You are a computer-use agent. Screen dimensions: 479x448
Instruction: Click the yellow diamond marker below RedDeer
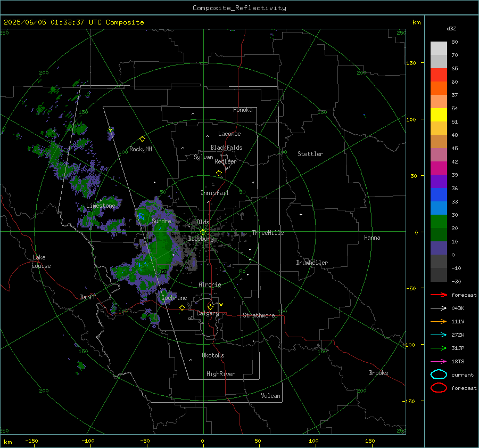(x=219, y=173)
